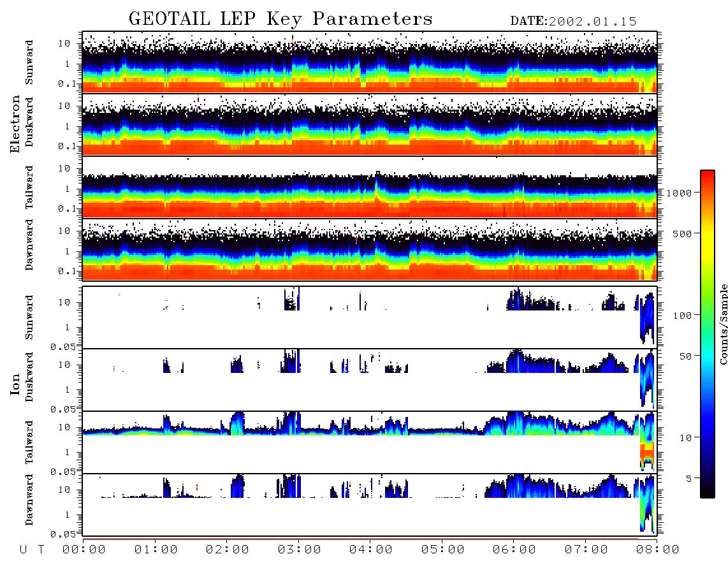The image size is (728, 561).
Task: Open the Ion Tailward spectrogram panel
Action: click(x=370, y=442)
